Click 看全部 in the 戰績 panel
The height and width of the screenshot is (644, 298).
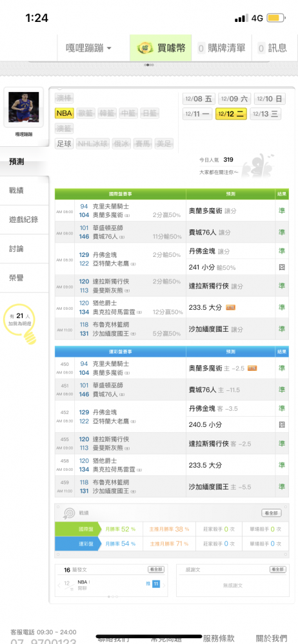tap(272, 513)
